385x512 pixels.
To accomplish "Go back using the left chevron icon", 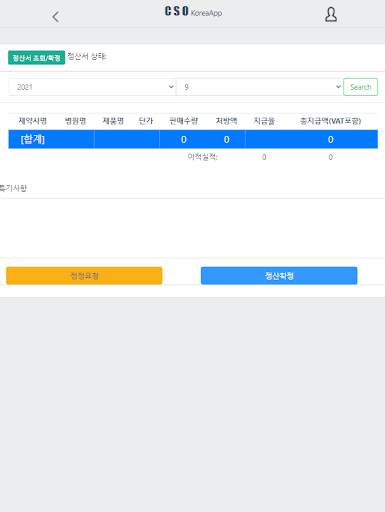I will [x=56, y=17].
